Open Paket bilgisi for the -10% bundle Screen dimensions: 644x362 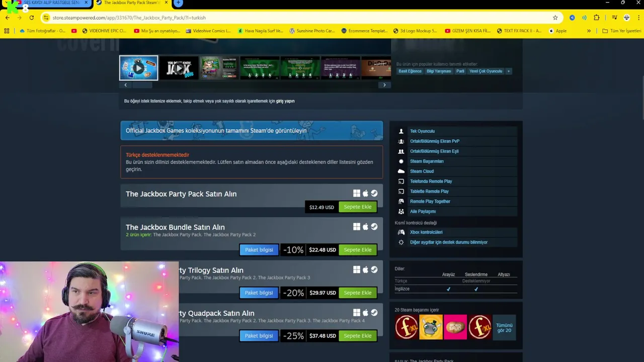(259, 250)
